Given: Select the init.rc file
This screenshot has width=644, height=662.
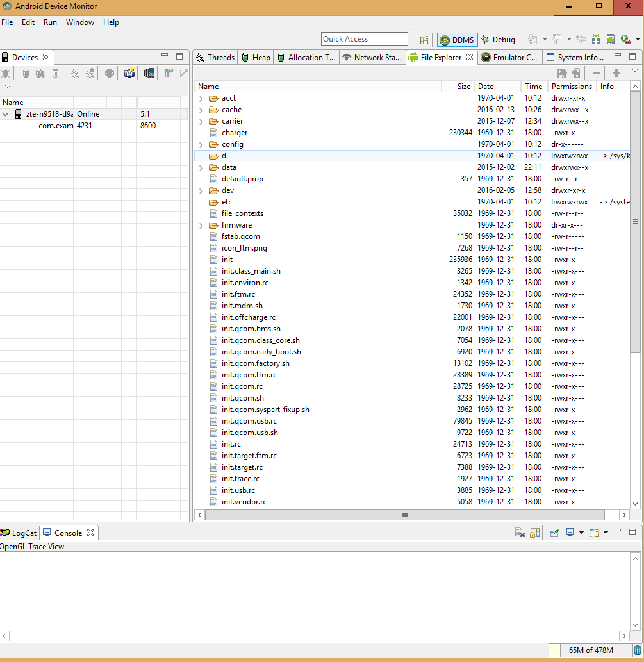Looking at the screenshot, I should click(x=231, y=444).
